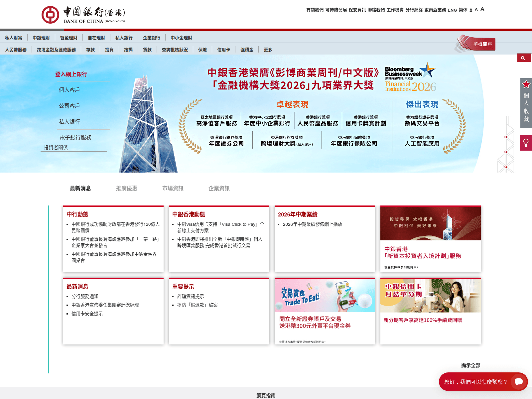Open the 工作機會 link

(395, 10)
